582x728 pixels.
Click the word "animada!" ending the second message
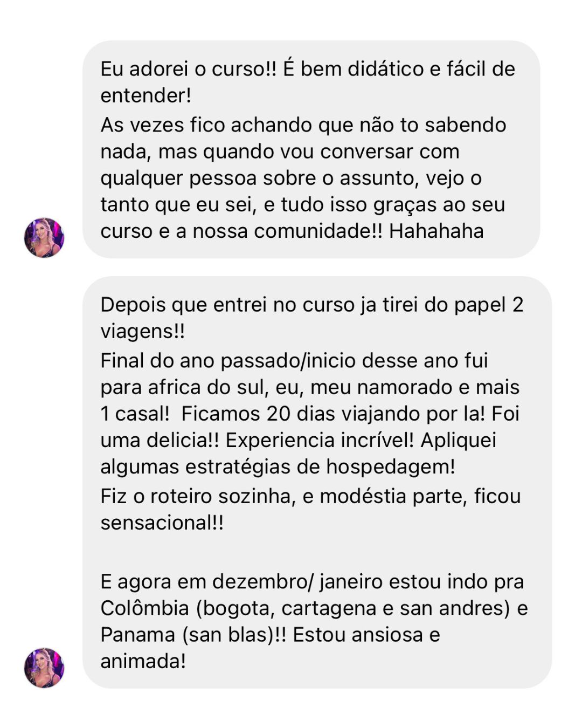pos(143,661)
